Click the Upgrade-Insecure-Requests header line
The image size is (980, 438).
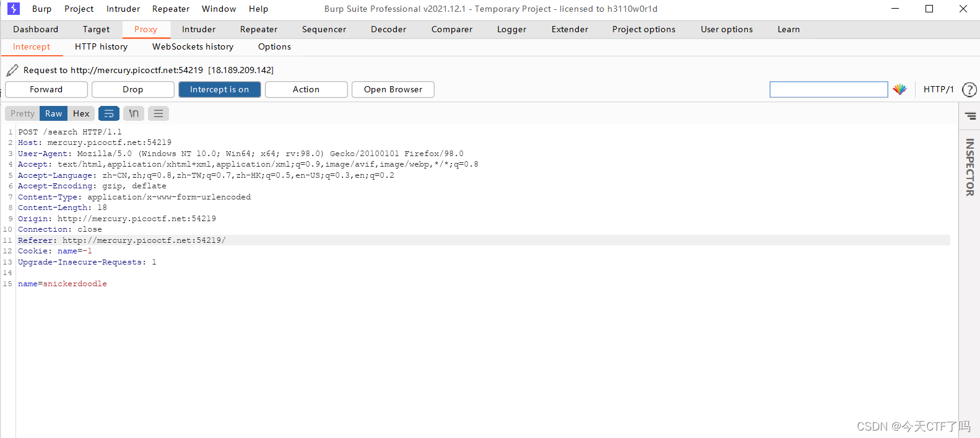tap(87, 262)
